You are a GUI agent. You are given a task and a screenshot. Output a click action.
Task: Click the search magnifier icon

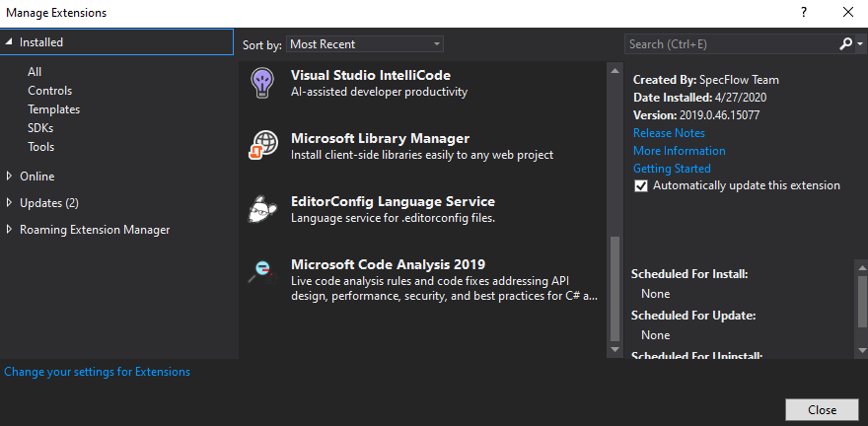tap(845, 44)
